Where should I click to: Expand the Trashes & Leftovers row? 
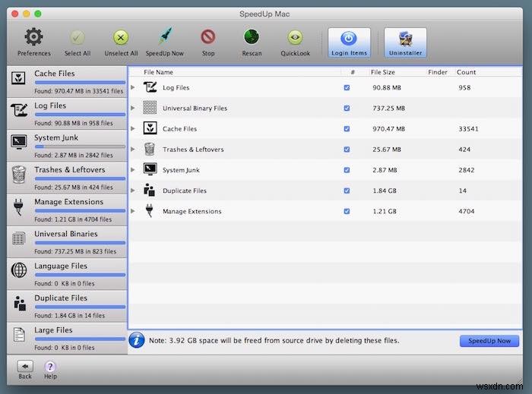point(133,150)
